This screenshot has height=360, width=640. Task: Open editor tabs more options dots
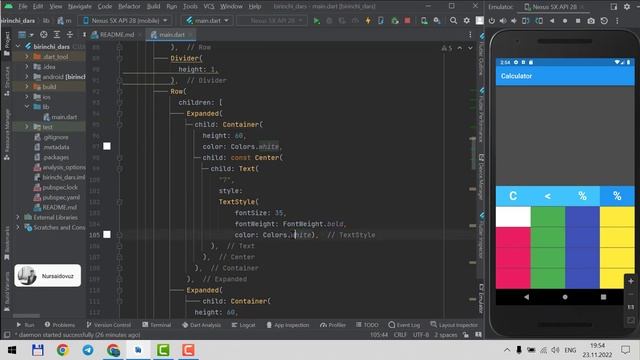click(470, 35)
